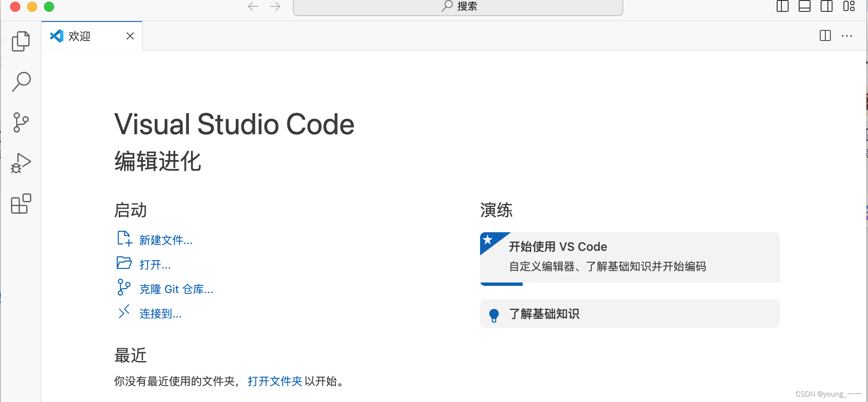The width and height of the screenshot is (868, 402).
Task: Click the 启动 section heading
Action: click(x=131, y=210)
